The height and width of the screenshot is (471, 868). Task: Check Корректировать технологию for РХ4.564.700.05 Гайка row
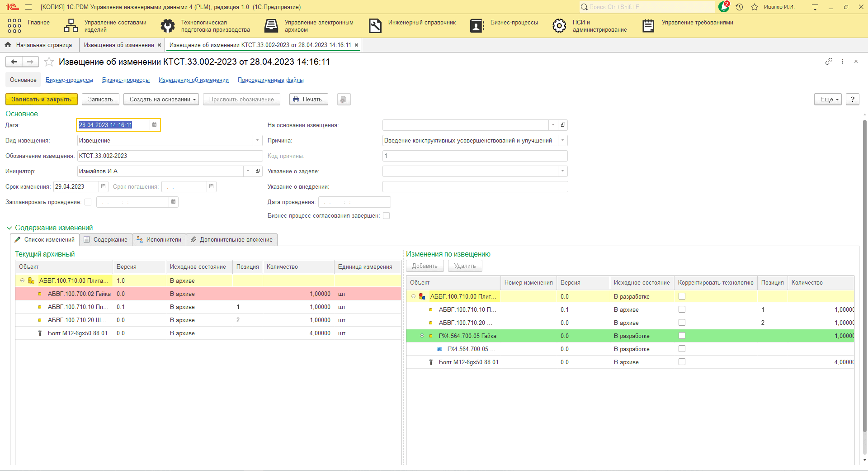(682, 336)
